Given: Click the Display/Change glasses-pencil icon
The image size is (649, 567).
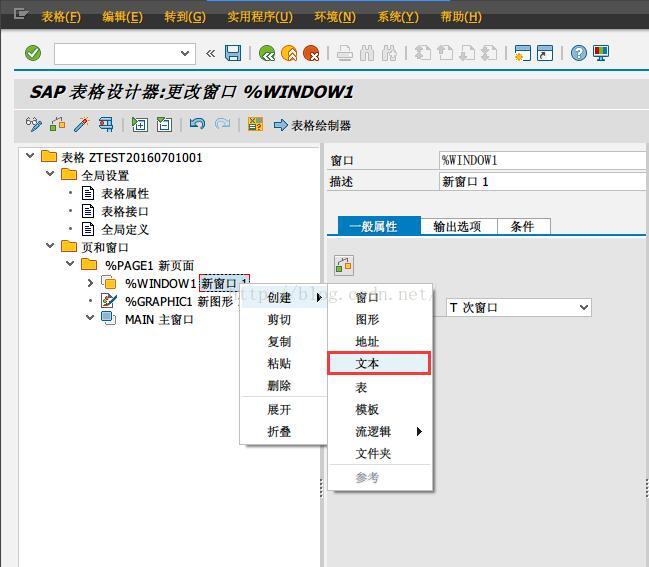Looking at the screenshot, I should tap(34, 124).
